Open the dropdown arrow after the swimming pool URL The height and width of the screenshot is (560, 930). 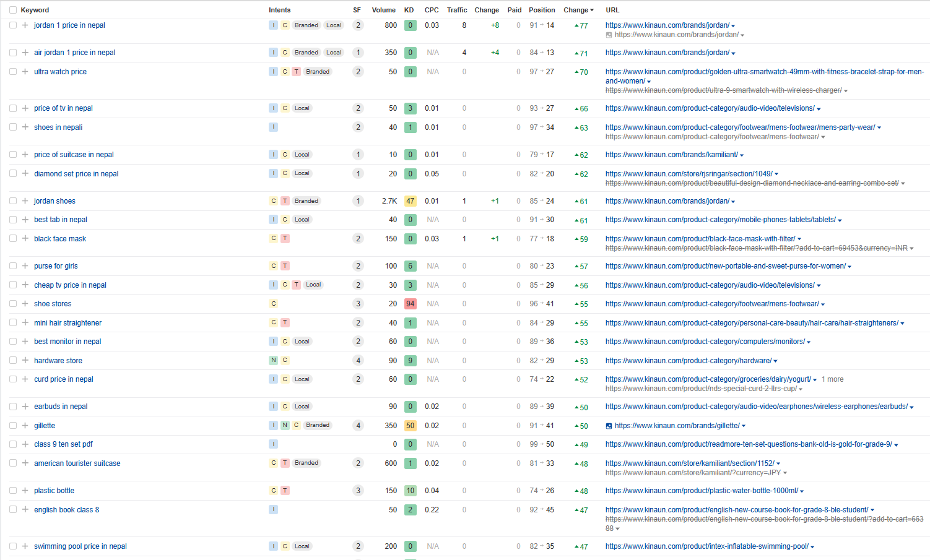(812, 547)
